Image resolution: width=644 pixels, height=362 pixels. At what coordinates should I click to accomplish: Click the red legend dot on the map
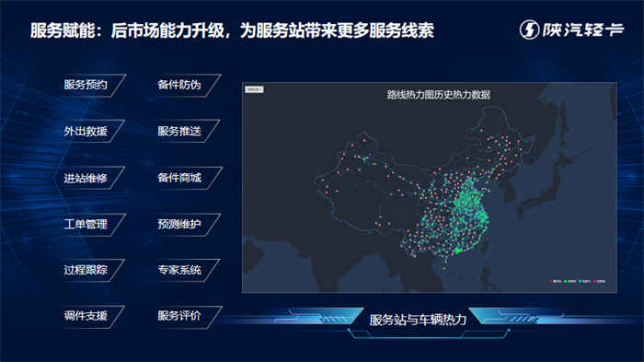551,281
